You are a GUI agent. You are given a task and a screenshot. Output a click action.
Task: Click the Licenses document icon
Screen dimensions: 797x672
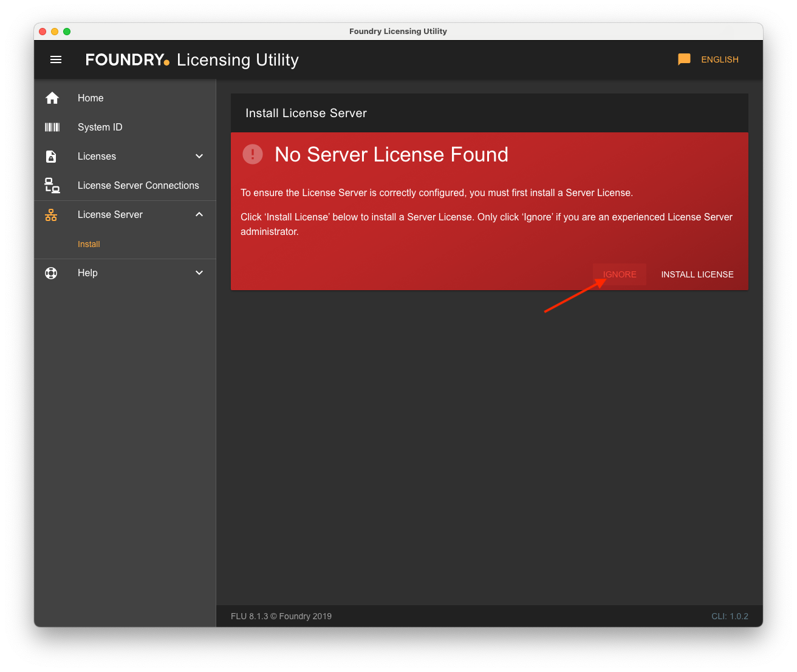pyautogui.click(x=52, y=156)
